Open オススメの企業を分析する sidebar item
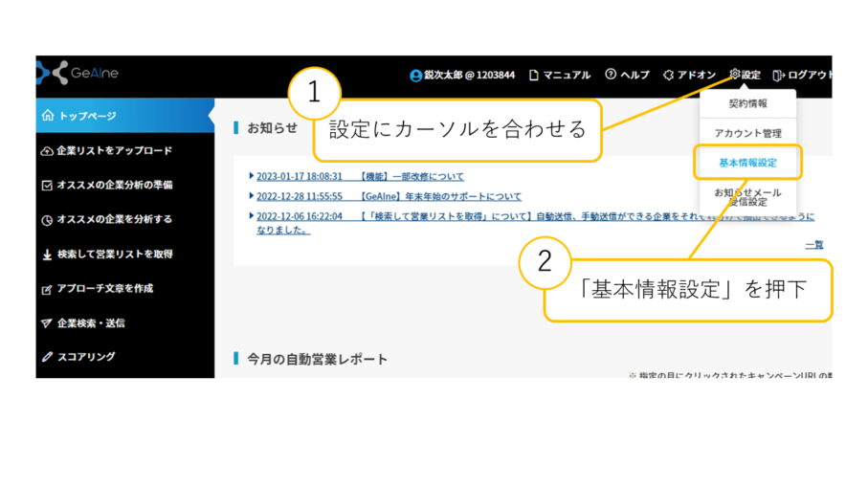 114,219
